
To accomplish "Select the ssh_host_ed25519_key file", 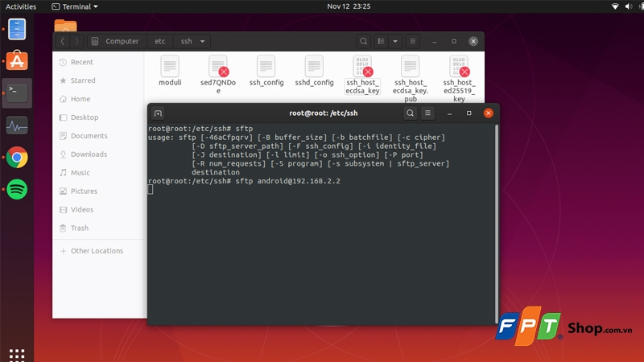I will pos(459,78).
